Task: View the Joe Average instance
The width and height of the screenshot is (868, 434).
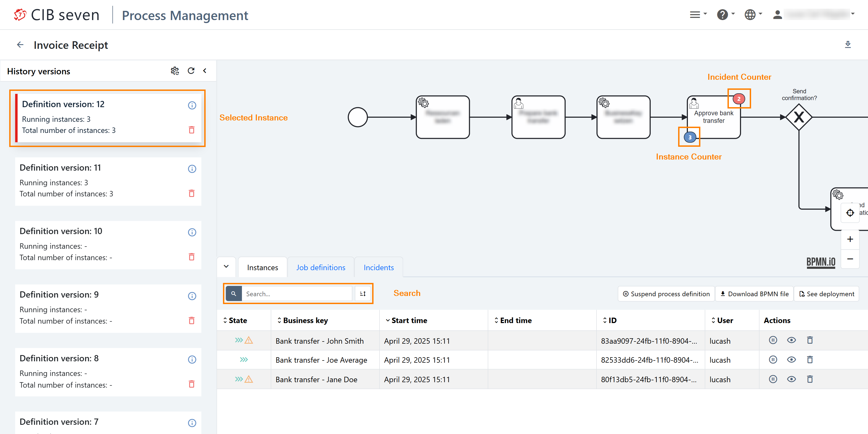Action: coord(791,359)
